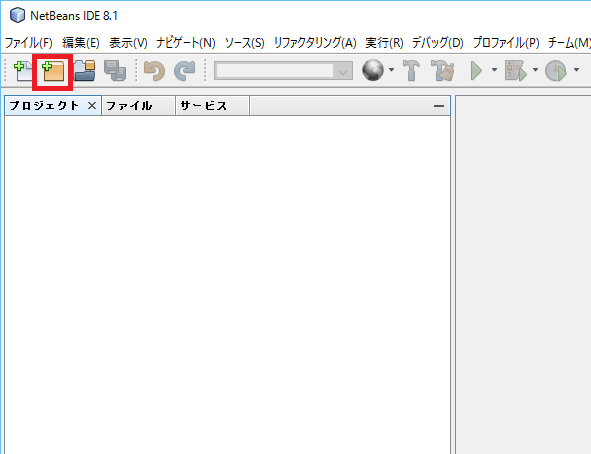Open the ソース(S) menu

pyautogui.click(x=245, y=43)
